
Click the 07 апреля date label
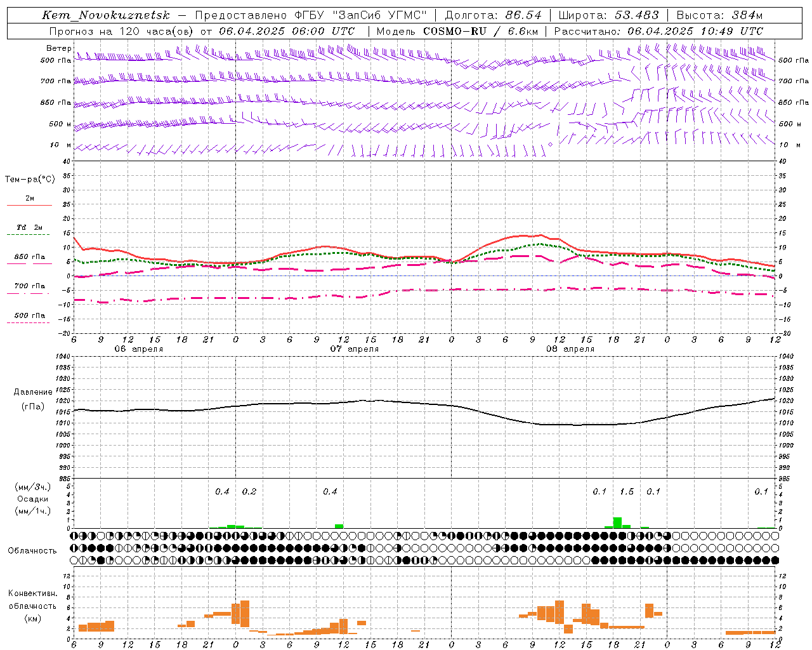354,349
